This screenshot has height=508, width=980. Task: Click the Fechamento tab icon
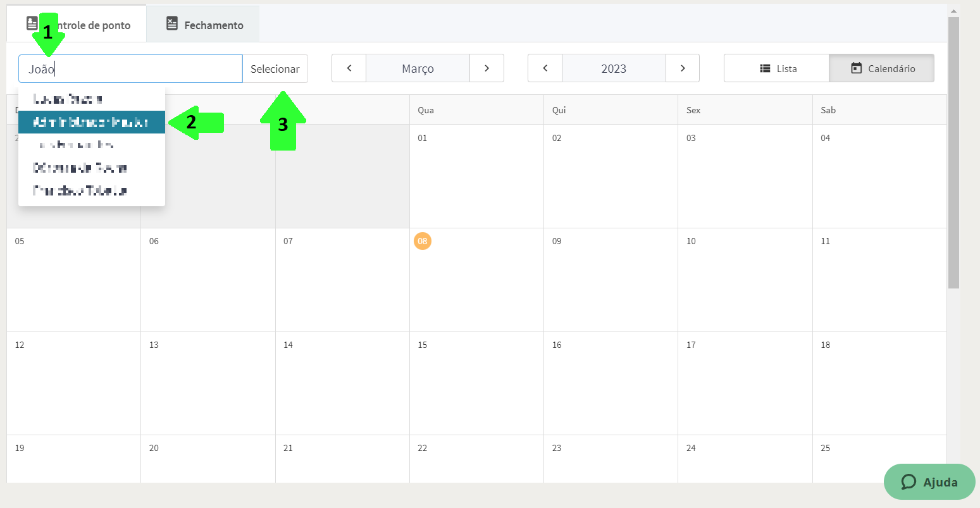click(172, 24)
